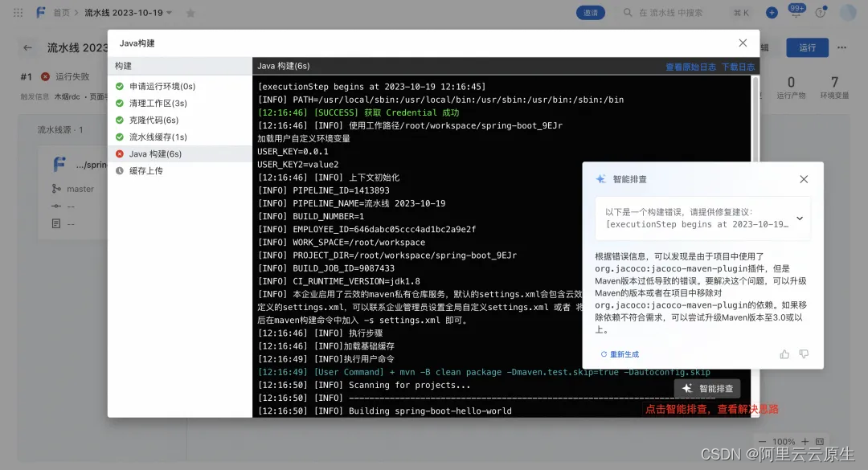The height and width of the screenshot is (470, 868).
Task: Click the mvn clean package command line
Action: 484,372
